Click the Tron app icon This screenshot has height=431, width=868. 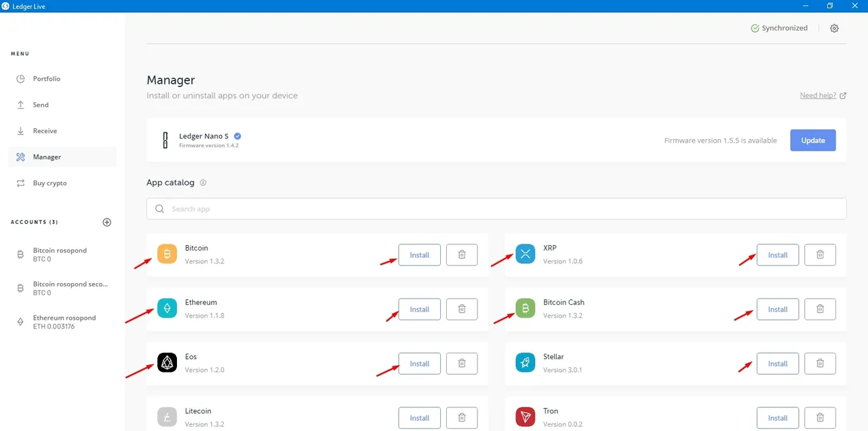pos(525,417)
